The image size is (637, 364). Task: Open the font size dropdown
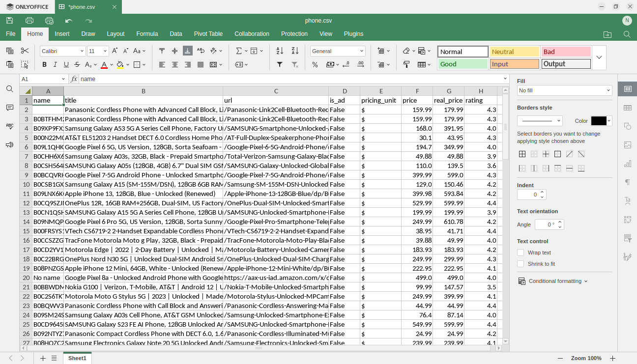(105, 51)
